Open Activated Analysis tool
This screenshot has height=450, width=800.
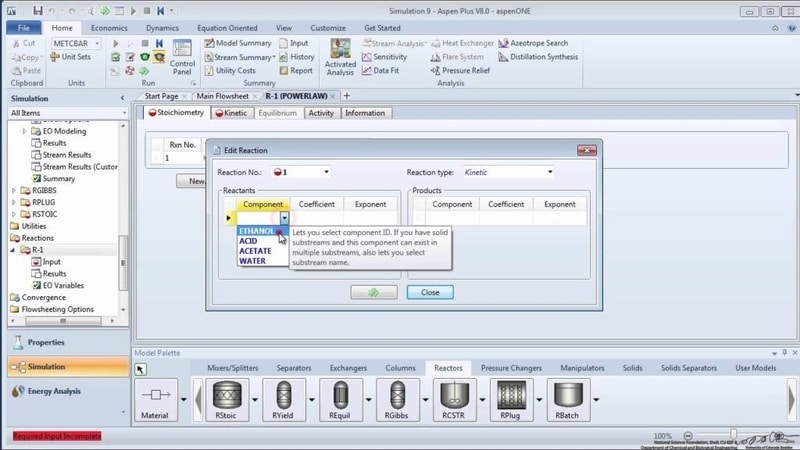point(340,58)
